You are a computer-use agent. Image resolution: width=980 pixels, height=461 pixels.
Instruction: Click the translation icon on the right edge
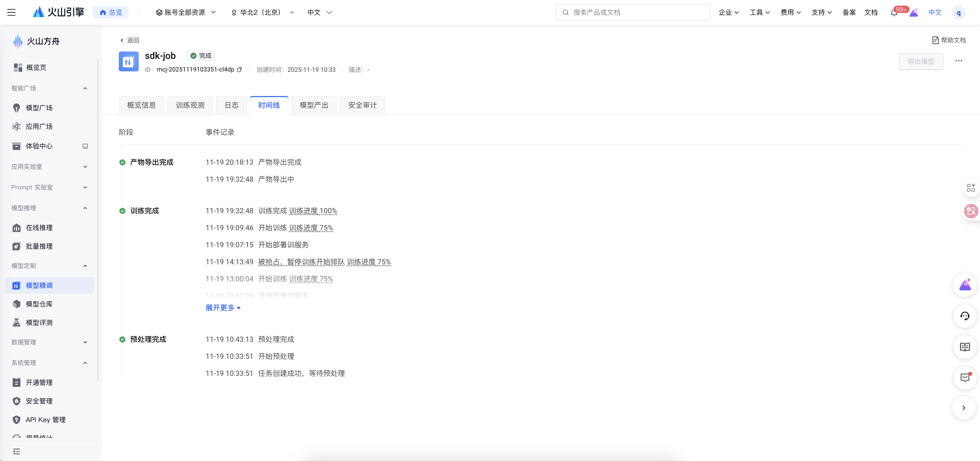click(971, 211)
